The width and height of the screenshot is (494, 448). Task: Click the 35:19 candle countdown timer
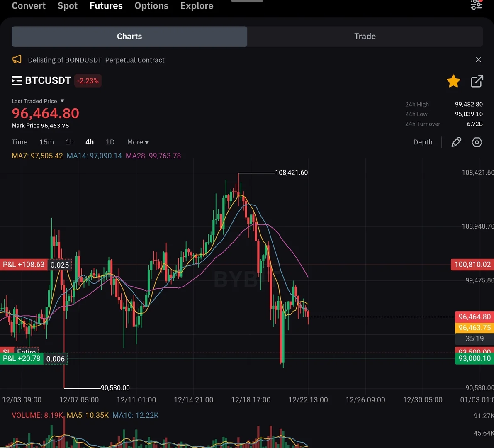click(475, 338)
